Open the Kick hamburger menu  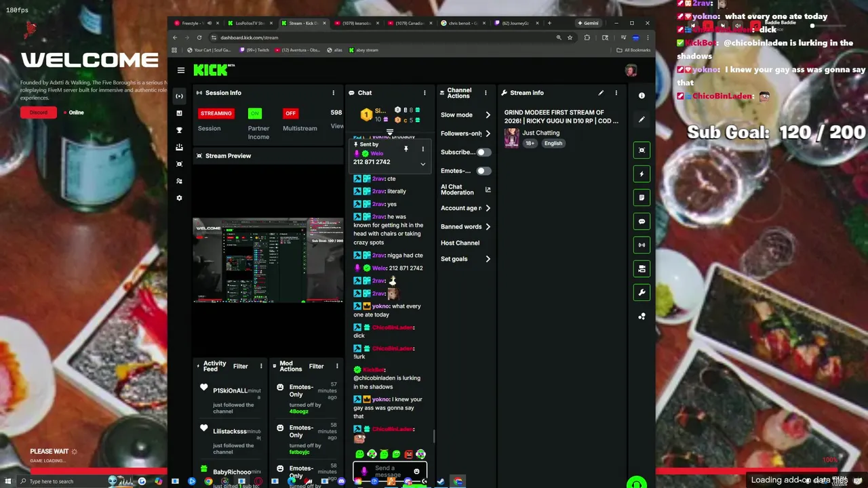point(181,70)
